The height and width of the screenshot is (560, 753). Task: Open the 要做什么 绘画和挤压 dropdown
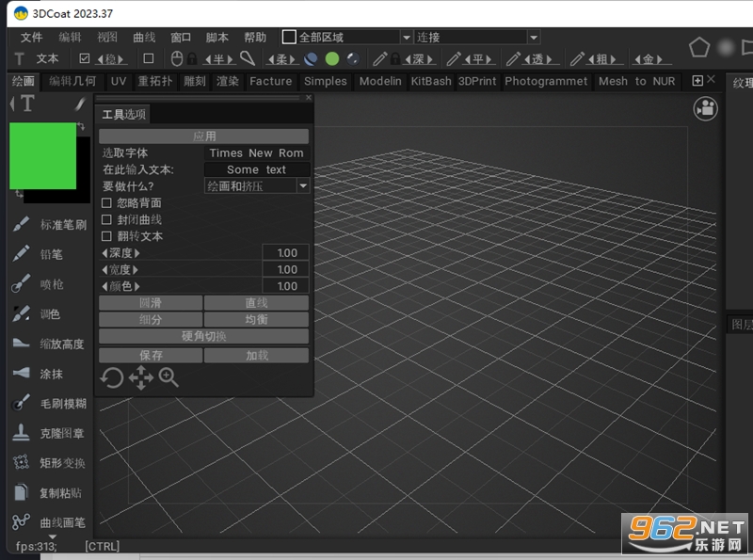click(257, 185)
